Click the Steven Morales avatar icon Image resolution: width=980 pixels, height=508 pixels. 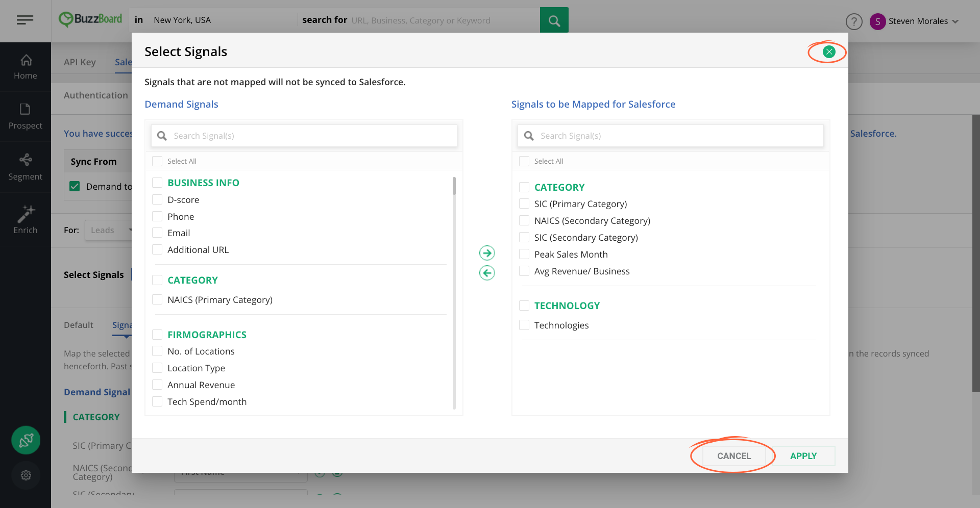point(877,21)
